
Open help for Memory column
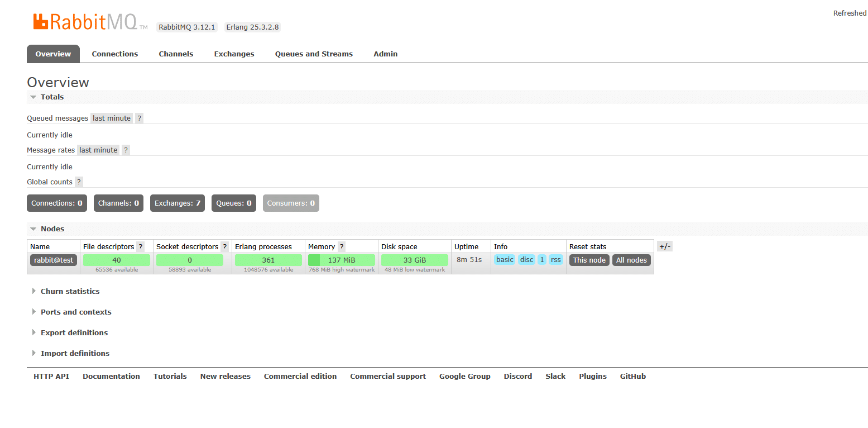coord(341,246)
